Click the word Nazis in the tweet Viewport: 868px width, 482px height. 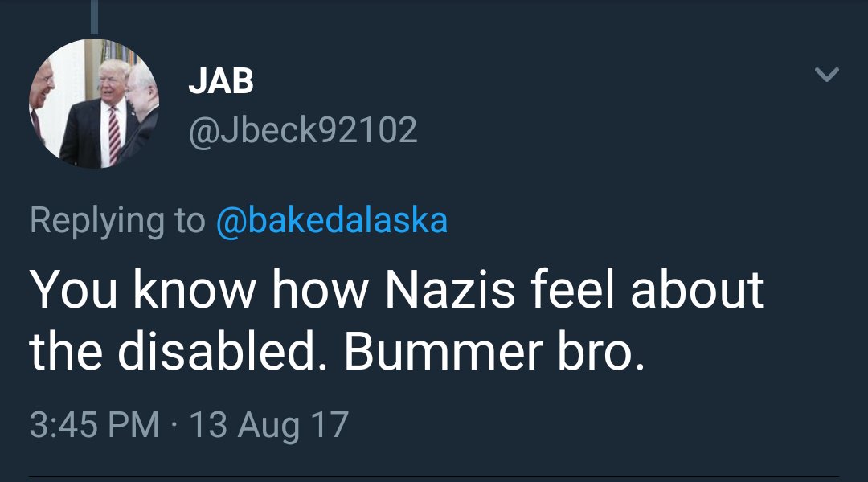pos(450,293)
